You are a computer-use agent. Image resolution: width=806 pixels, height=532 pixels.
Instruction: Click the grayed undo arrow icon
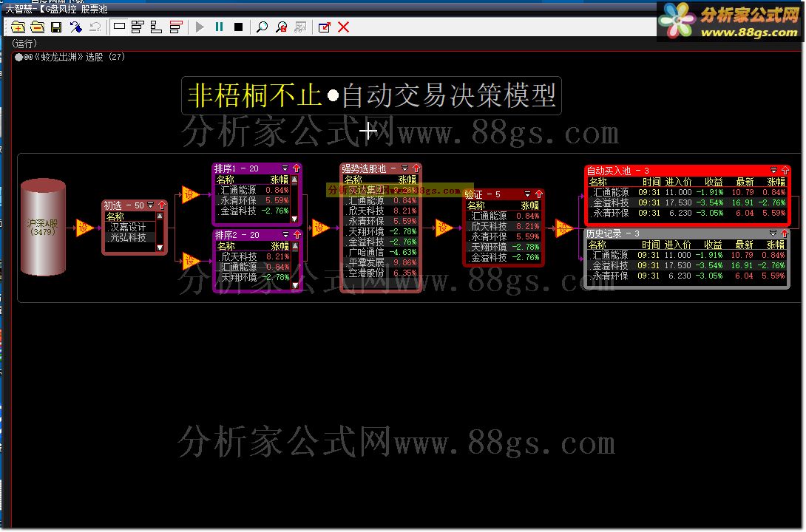click(95, 27)
